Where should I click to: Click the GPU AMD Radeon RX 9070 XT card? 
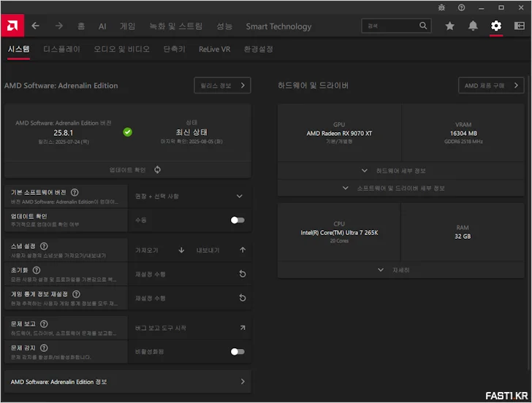pyautogui.click(x=339, y=133)
